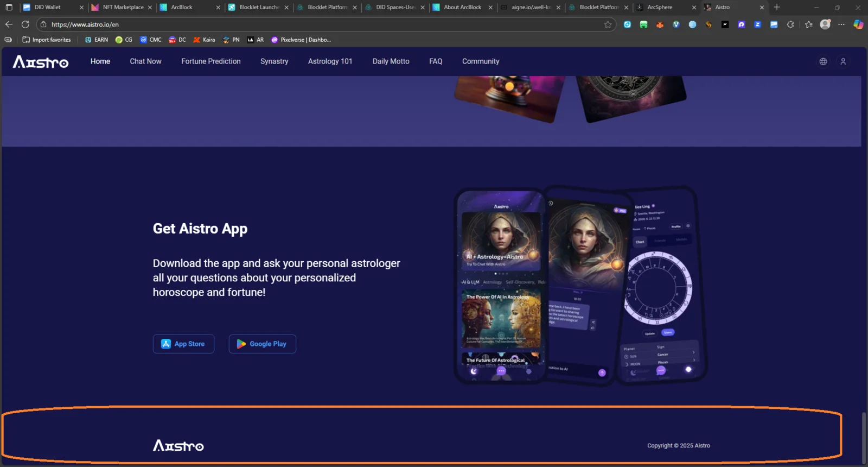Screen dimensions: 868x467
Task: Open a new browser tab
Action: pos(777,7)
